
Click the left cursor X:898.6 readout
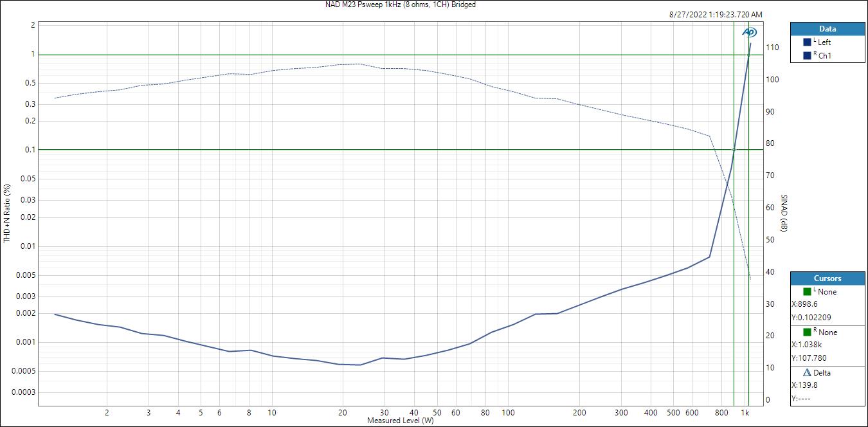pyautogui.click(x=804, y=304)
